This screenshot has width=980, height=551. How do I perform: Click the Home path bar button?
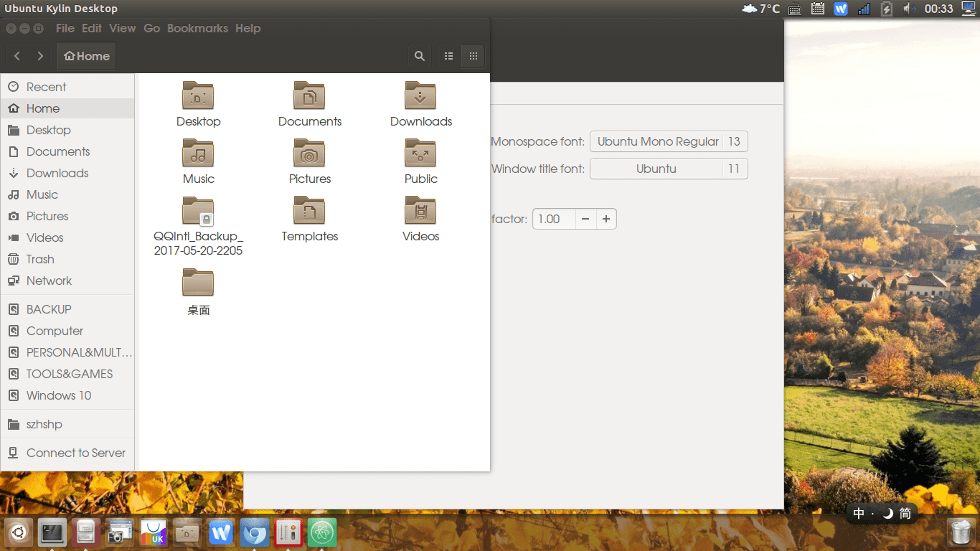87,56
